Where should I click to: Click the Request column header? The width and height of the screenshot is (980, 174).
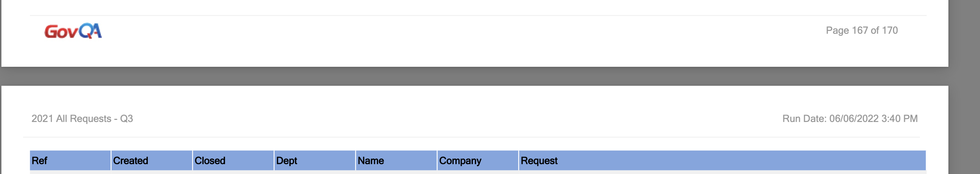point(539,161)
